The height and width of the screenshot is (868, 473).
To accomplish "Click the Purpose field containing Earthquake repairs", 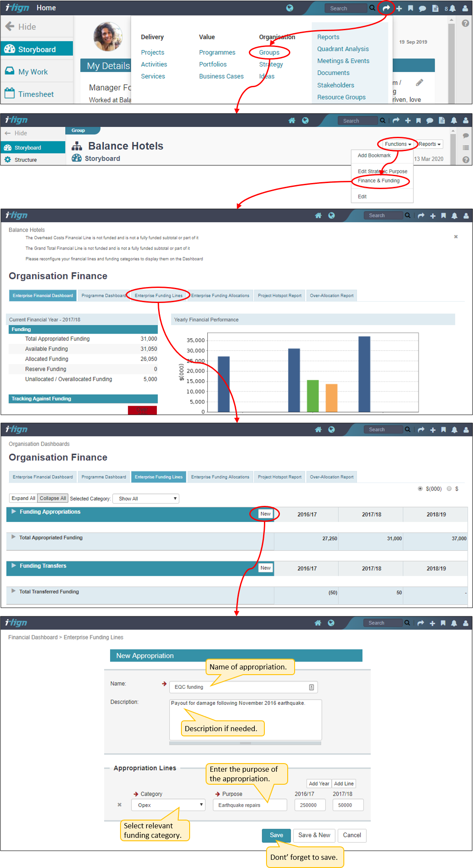I will 250,805.
